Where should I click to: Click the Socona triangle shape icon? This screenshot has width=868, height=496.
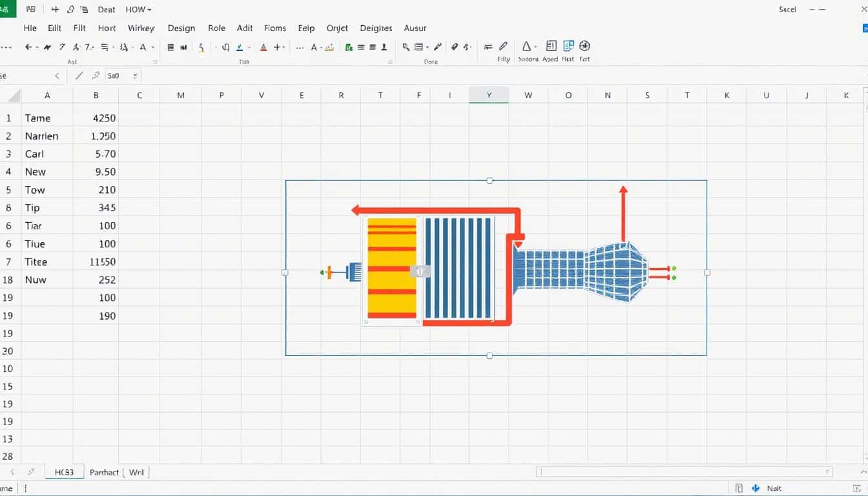tap(526, 46)
